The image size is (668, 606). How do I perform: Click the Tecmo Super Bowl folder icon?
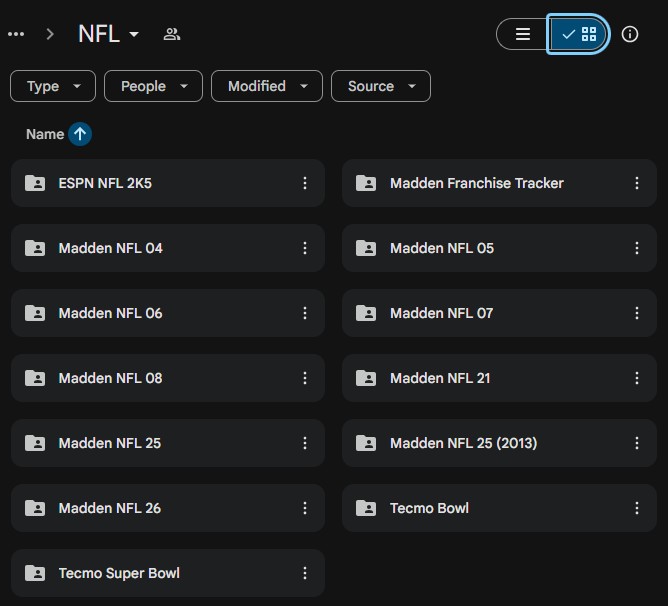coord(35,573)
